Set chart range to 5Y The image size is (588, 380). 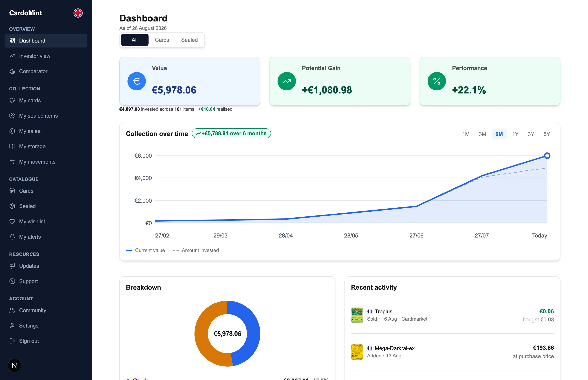pos(547,134)
